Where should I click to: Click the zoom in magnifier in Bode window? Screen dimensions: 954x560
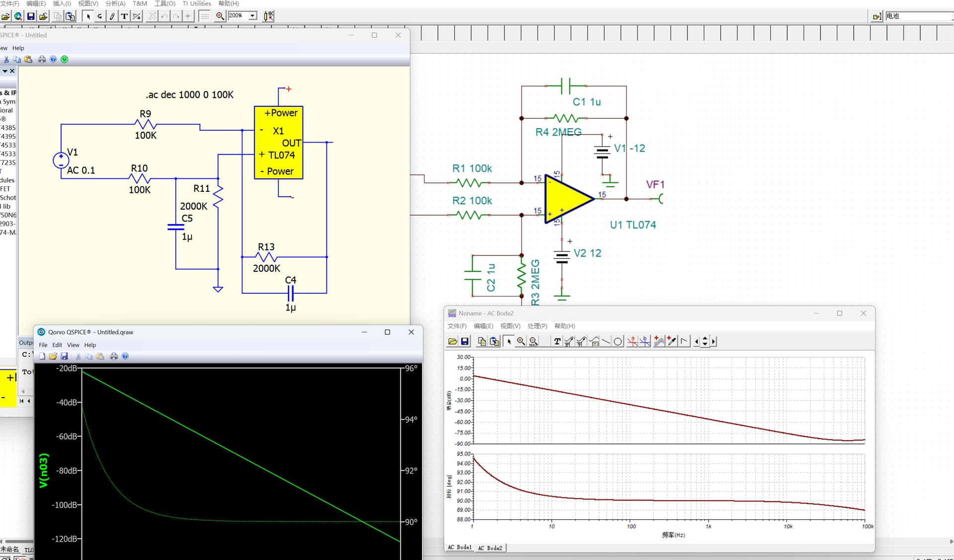click(x=521, y=341)
